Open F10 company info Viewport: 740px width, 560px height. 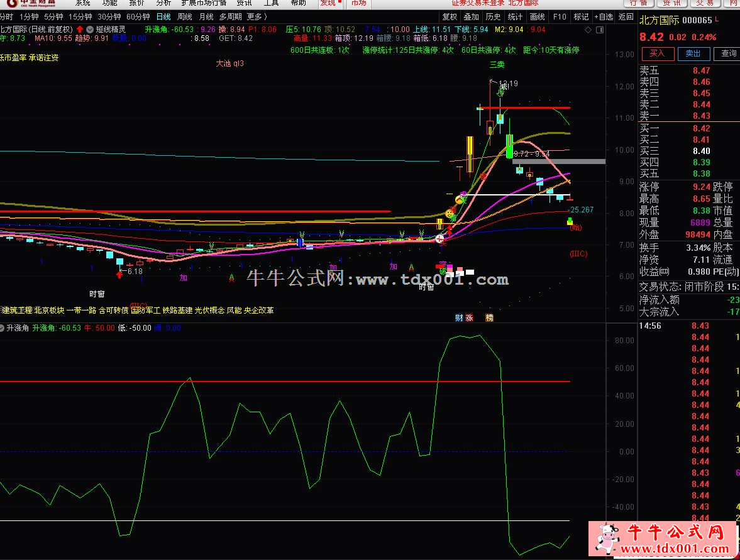click(560, 16)
